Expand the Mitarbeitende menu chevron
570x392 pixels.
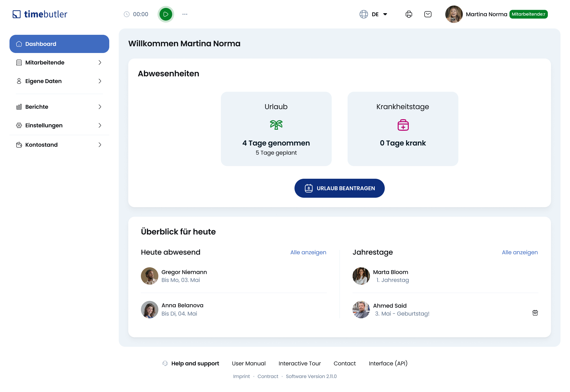[100, 62]
